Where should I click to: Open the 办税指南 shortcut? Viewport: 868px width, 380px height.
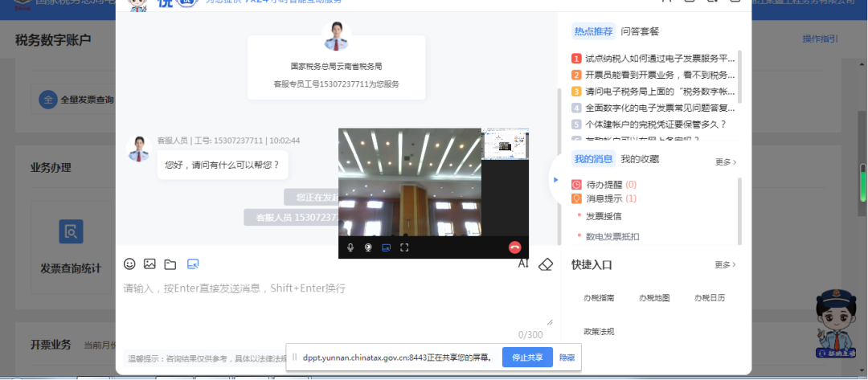599,297
